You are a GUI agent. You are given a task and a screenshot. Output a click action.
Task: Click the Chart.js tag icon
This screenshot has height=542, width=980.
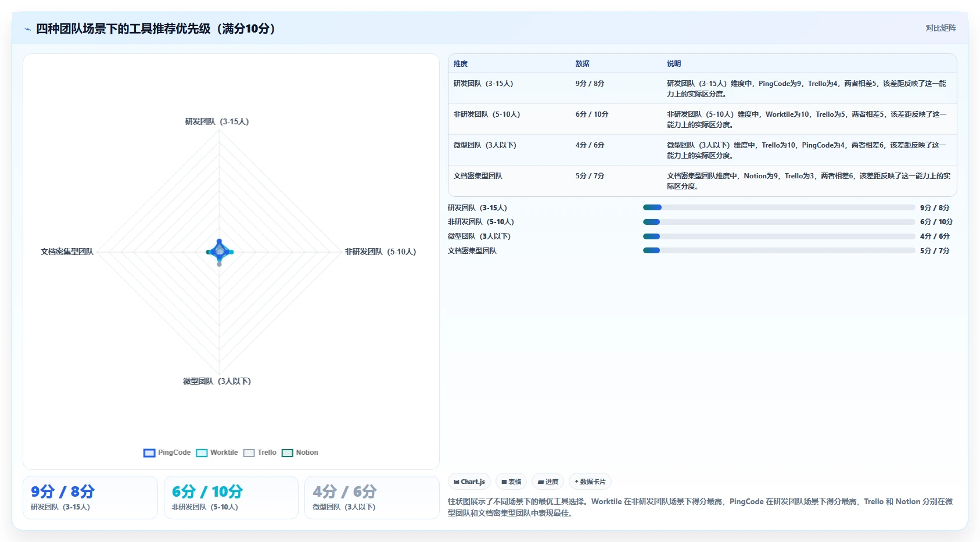coord(457,482)
